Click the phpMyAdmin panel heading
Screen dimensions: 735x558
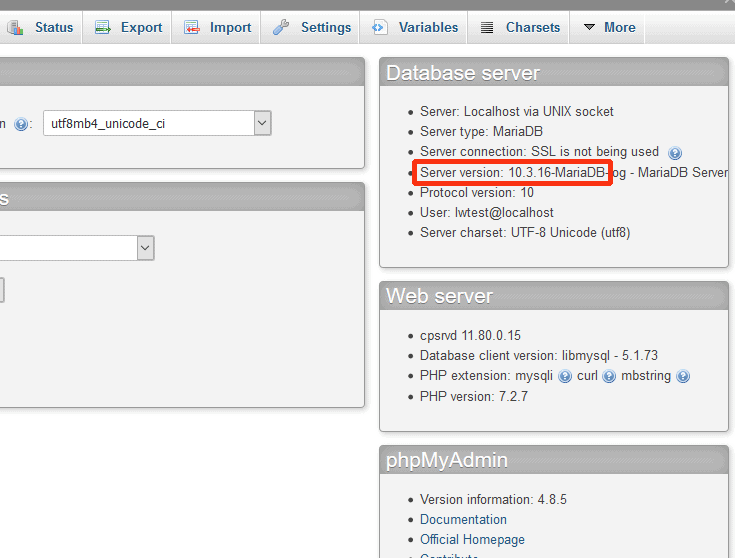(447, 460)
